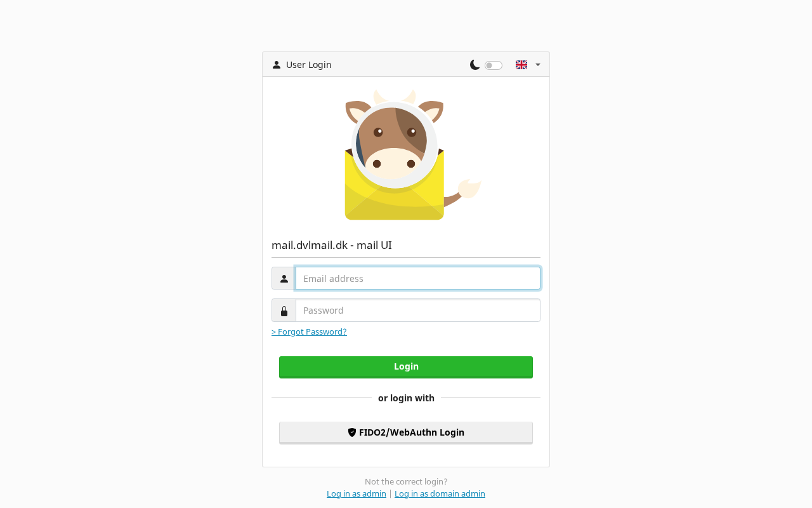Focus the Password input field
812x508 pixels.
[x=418, y=311]
